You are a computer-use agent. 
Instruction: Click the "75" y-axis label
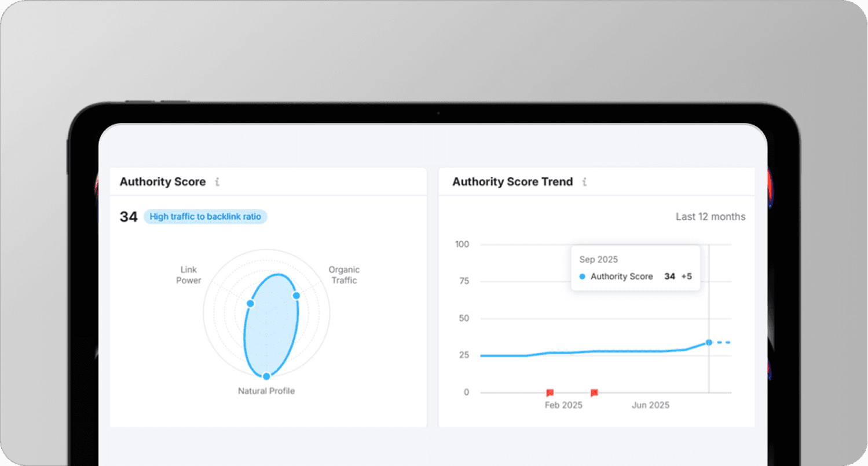464,281
